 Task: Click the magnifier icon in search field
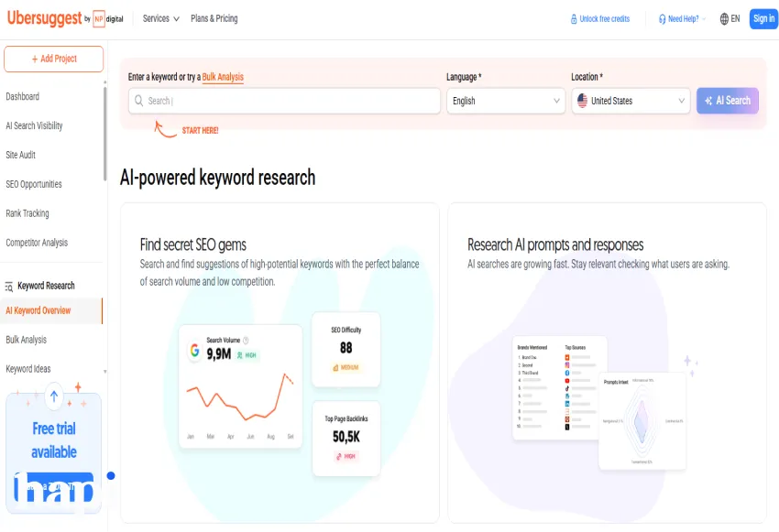pos(138,101)
